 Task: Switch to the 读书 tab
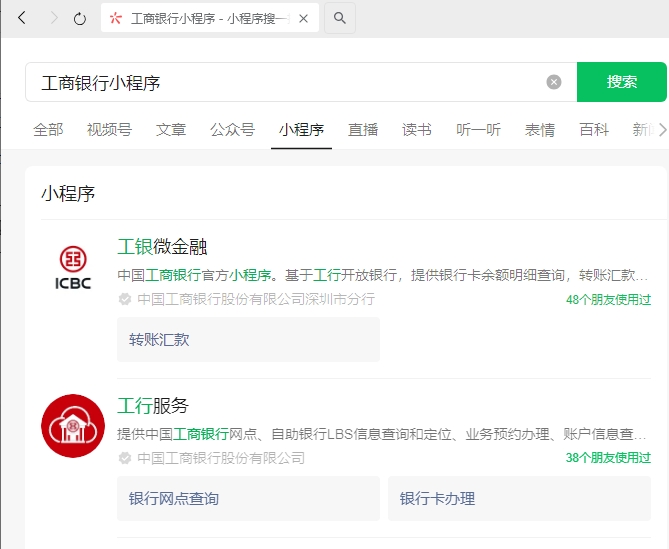pyautogui.click(x=416, y=130)
